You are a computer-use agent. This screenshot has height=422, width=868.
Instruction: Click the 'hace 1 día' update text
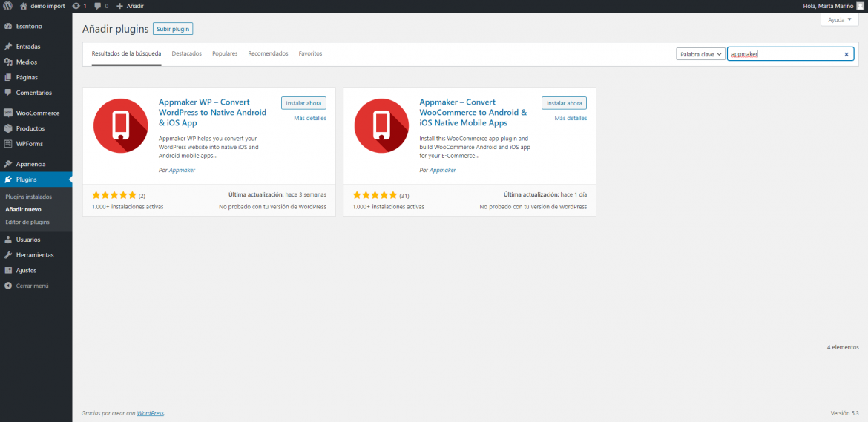573,195
